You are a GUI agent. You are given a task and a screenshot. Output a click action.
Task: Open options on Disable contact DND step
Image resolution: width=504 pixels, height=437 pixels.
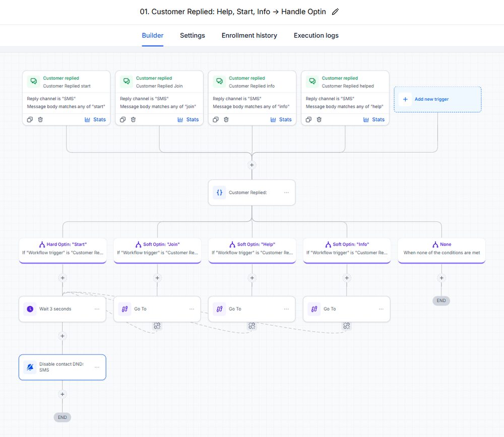click(x=97, y=367)
